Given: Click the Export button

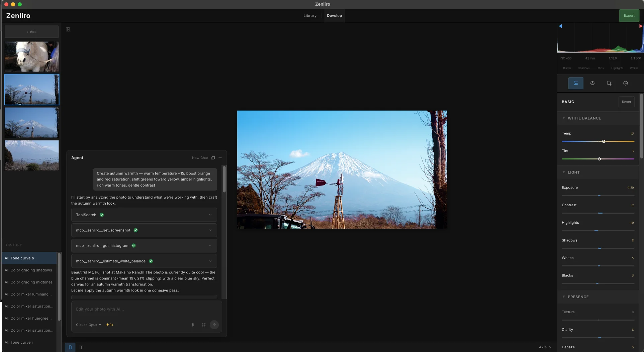Looking at the screenshot, I should point(629,15).
